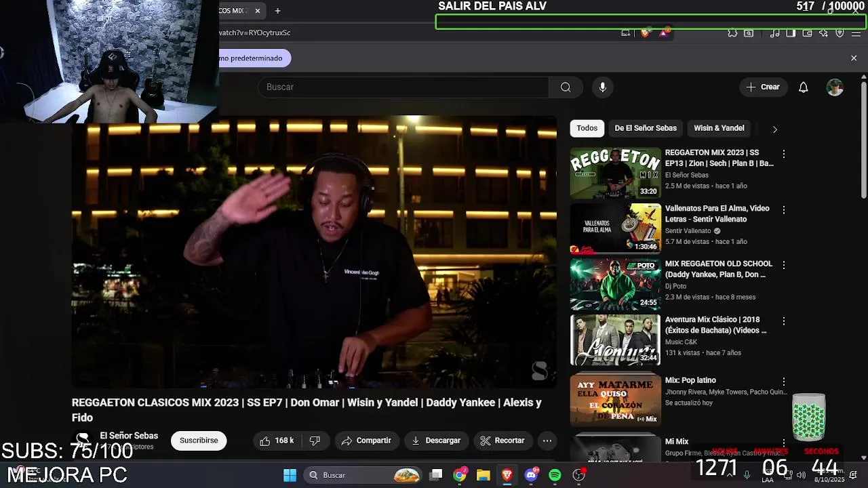
Task: Click the browser address bar URL
Action: (x=255, y=33)
